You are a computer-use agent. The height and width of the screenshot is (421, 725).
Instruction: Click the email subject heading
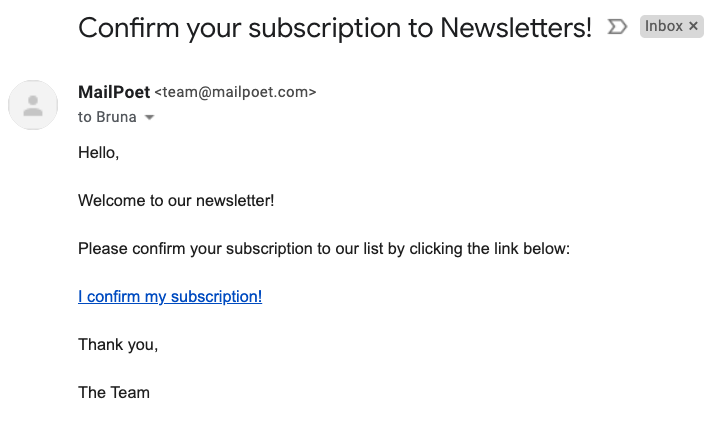coord(335,28)
